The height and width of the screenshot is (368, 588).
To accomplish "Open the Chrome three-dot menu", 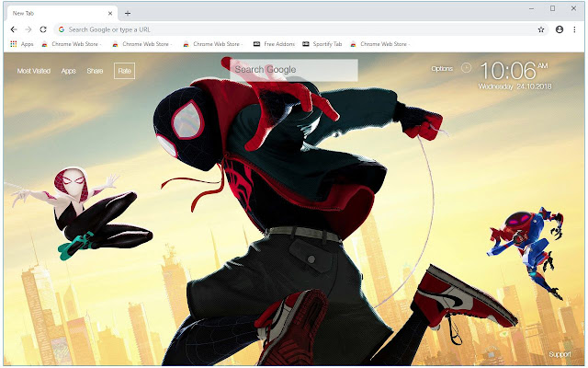I will click(574, 29).
